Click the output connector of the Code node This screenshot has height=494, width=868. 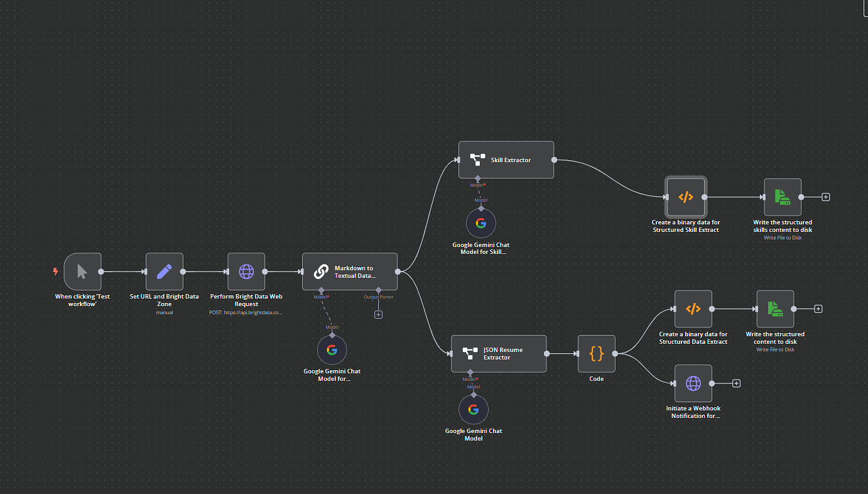tap(616, 354)
